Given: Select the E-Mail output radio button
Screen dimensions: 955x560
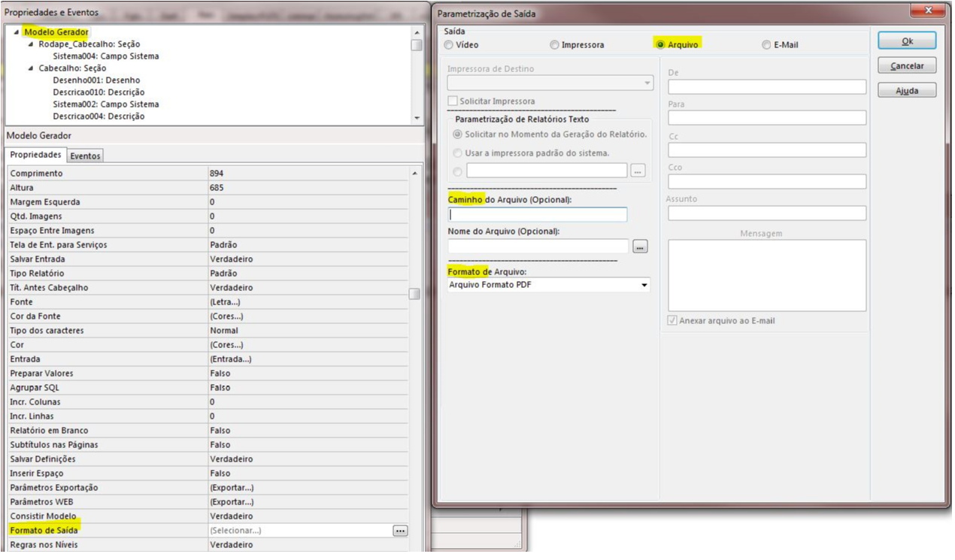Looking at the screenshot, I should pyautogui.click(x=766, y=45).
